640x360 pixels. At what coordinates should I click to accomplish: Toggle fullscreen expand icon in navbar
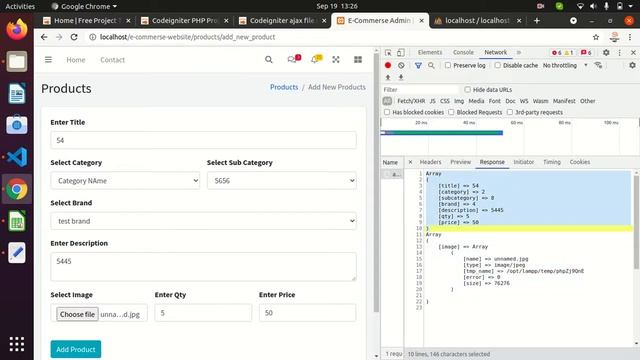[336, 60]
